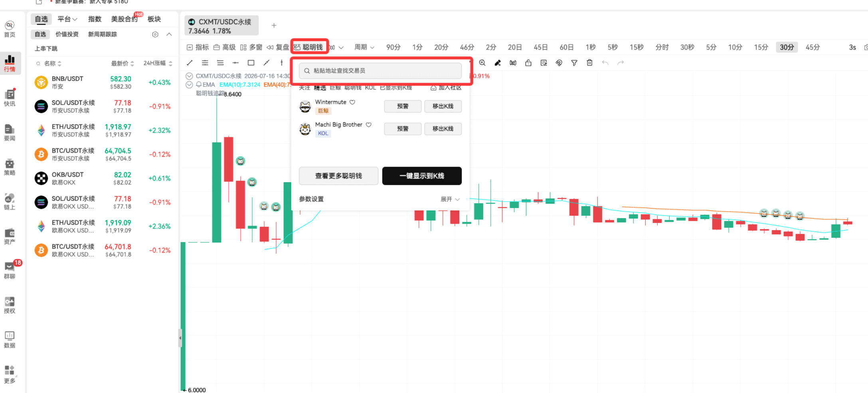
Task: Select 巨鲸 filter in smart money panel
Action: [335, 88]
